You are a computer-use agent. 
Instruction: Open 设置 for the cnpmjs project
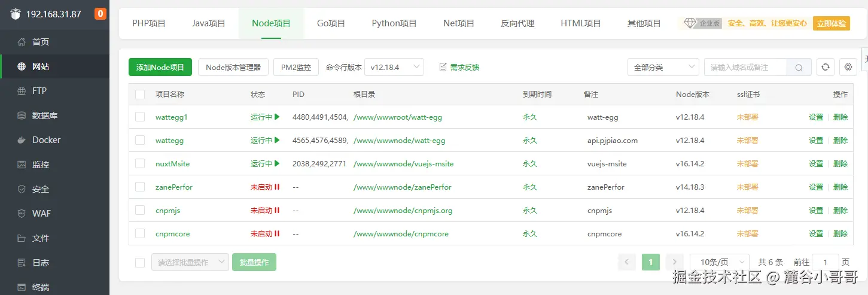pyautogui.click(x=816, y=210)
